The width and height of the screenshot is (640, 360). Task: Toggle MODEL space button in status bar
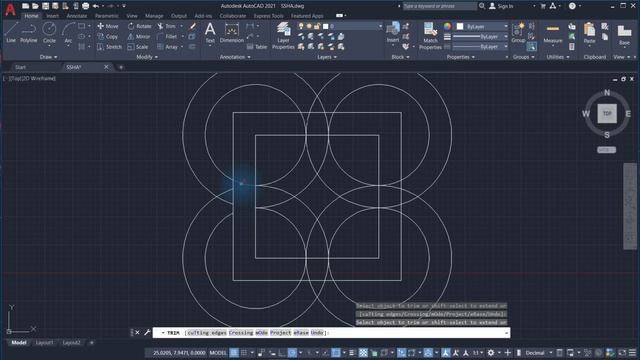[218, 353]
